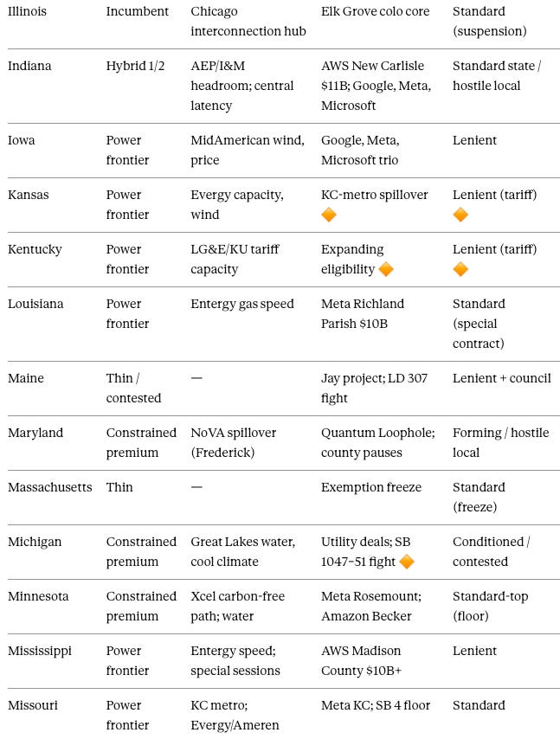Image resolution: width=560 pixels, height=739 pixels.
Task: Click the Massachusetts row label
Action: point(50,487)
